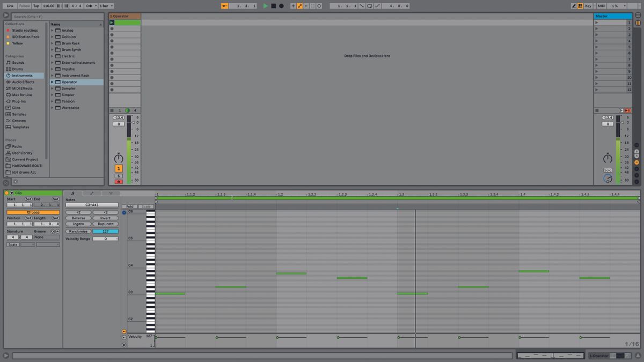
Task: Launch Master scene 1
Action: (597, 23)
